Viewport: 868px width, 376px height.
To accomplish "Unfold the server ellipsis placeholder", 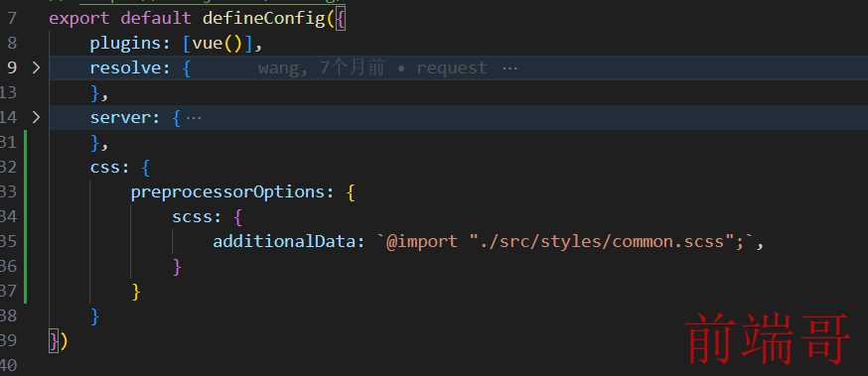I will pyautogui.click(x=194, y=118).
